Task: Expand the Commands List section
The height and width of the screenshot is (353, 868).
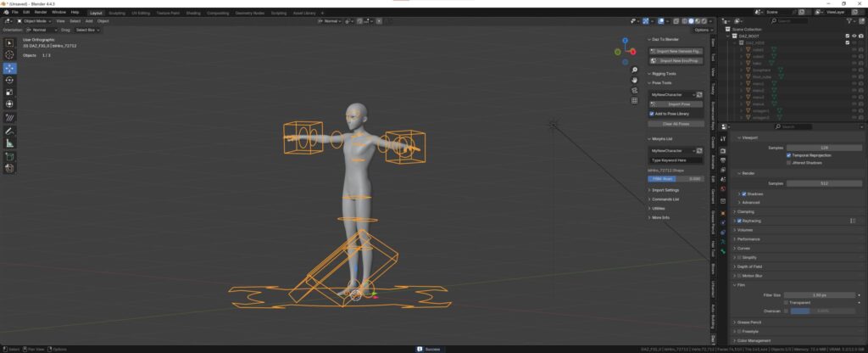Action: pyautogui.click(x=665, y=199)
